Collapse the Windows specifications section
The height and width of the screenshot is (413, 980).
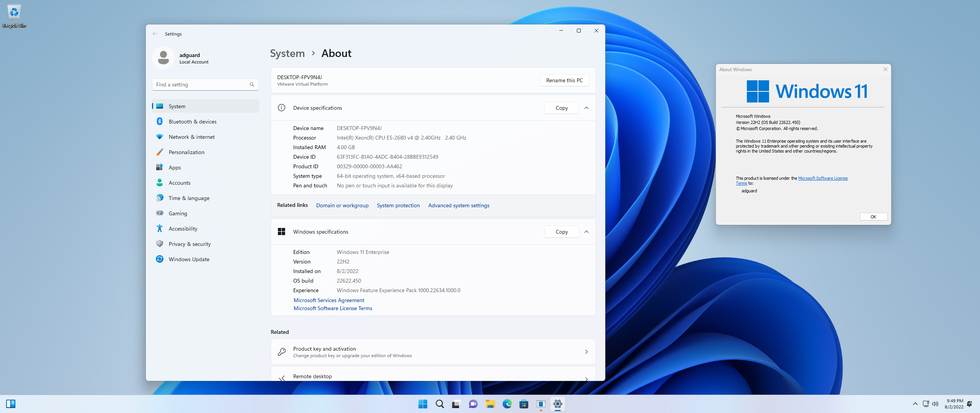pos(586,232)
